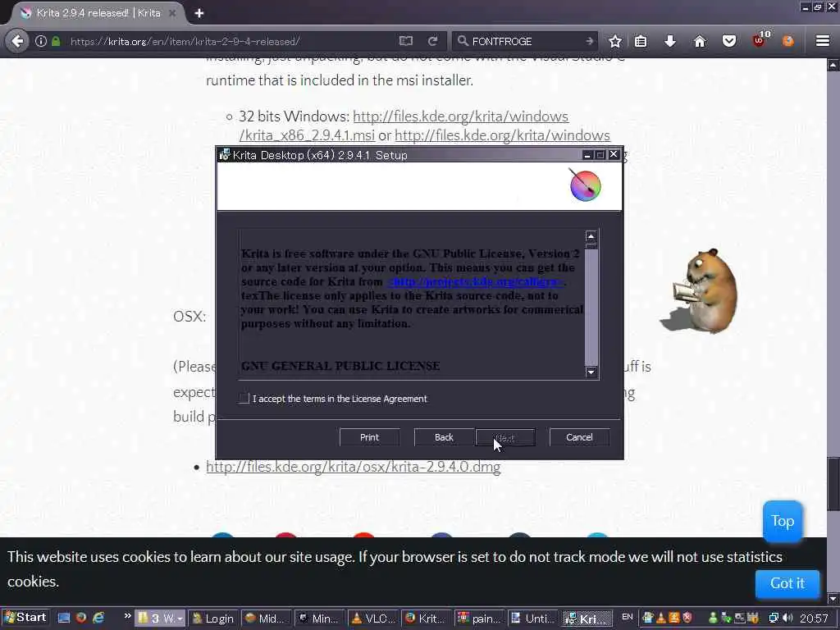The height and width of the screenshot is (630, 840).
Task: Click the taskbar clock showing 20:57
Action: click(814, 619)
